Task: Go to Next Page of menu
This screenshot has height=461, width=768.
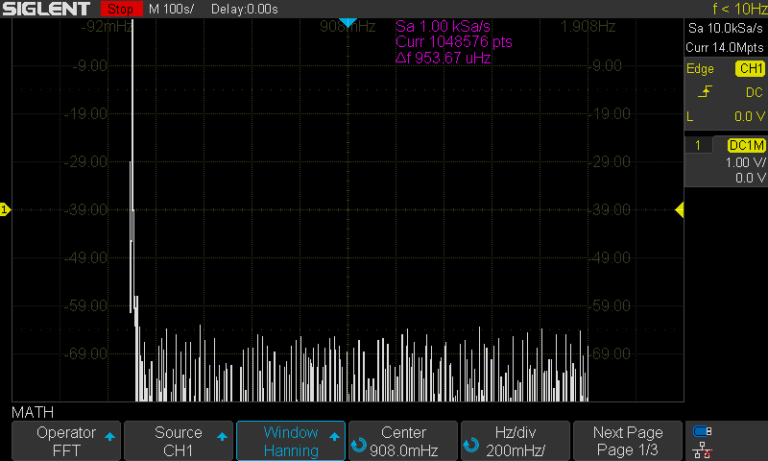Action: 627,441
